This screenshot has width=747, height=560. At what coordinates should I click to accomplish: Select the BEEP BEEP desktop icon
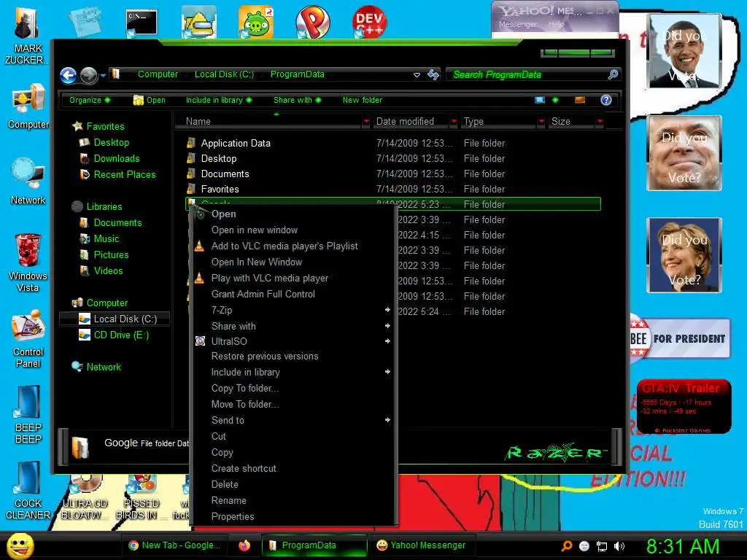click(x=28, y=415)
